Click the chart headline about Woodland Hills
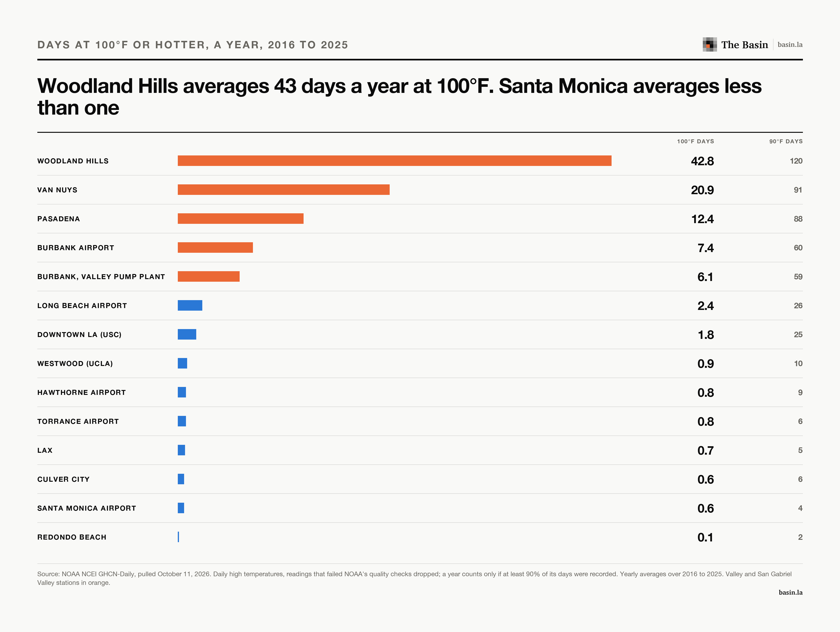 399,96
